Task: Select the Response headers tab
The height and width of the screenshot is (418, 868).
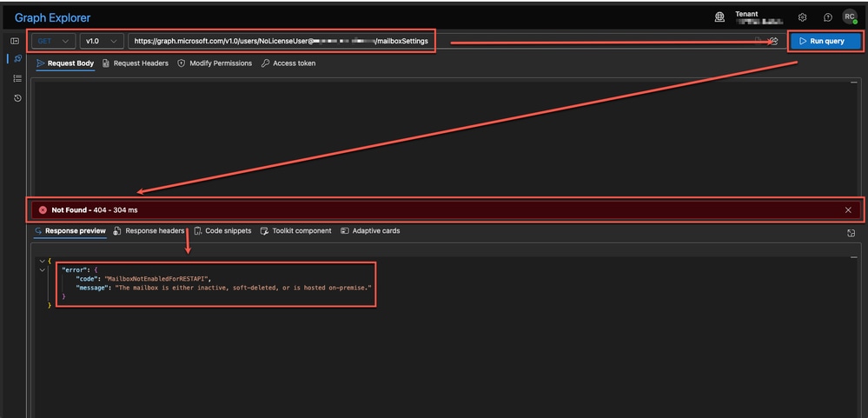Action: [x=149, y=231]
